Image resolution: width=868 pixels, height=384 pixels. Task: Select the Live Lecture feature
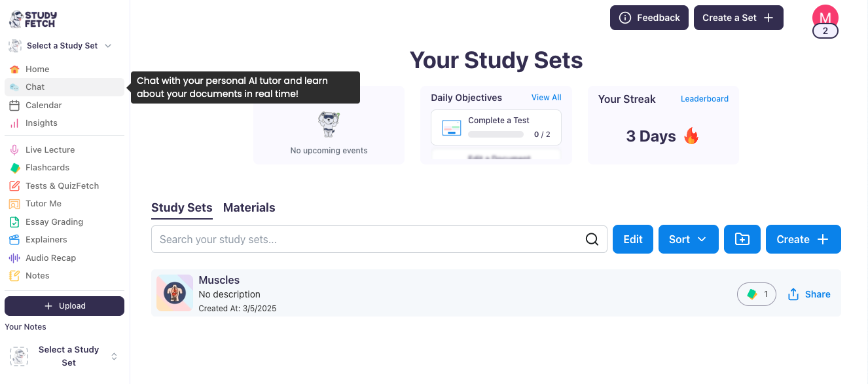pos(50,149)
